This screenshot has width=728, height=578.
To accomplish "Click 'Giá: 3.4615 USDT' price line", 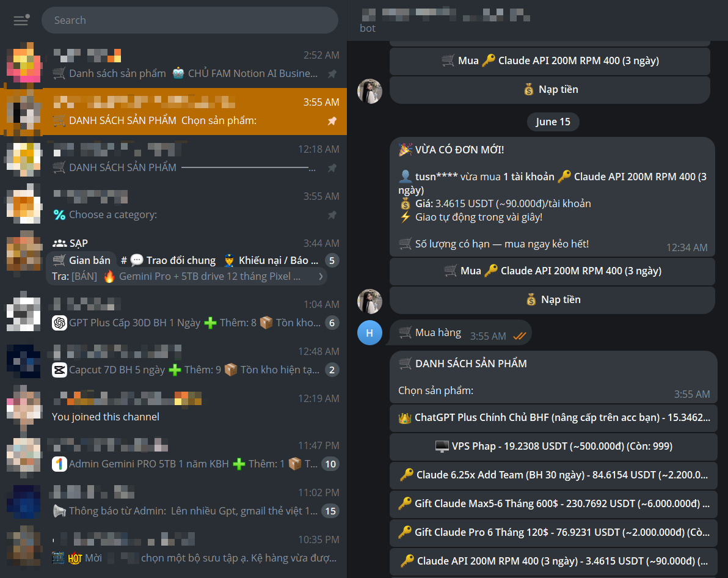I will click(495, 203).
